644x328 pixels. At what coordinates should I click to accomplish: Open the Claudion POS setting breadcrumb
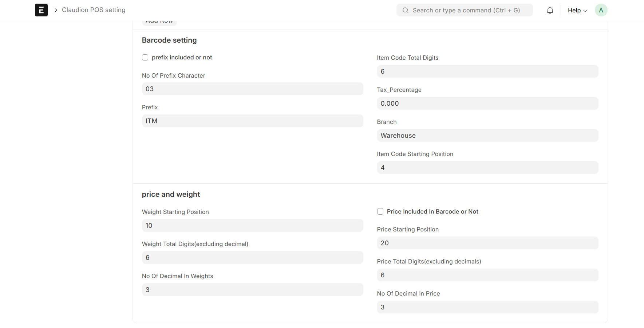[94, 10]
